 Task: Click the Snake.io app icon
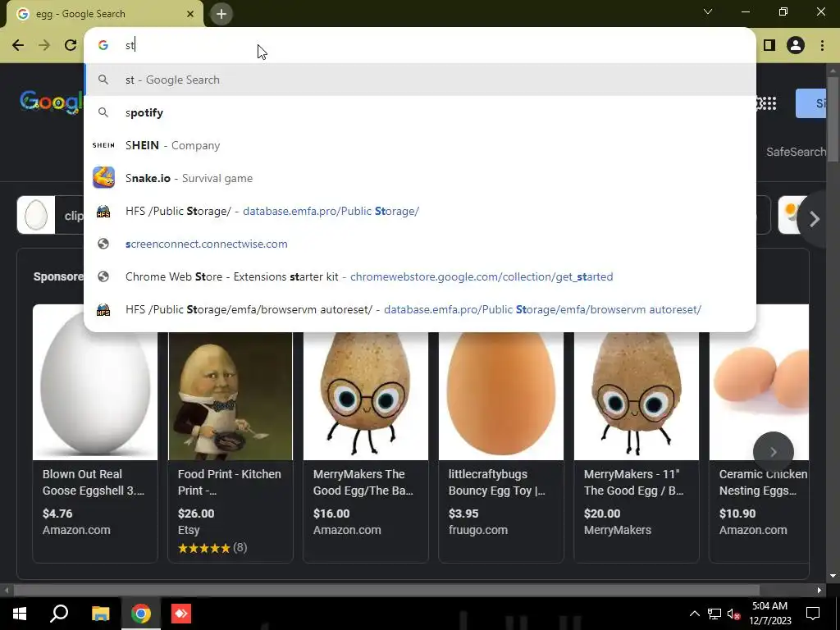[x=103, y=178]
